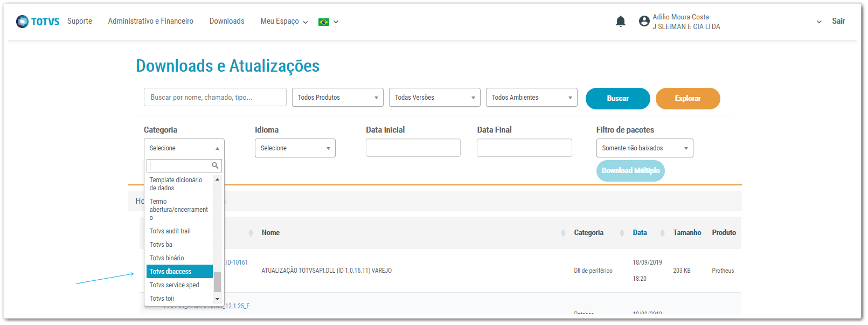Click the Produto column header
This screenshot has width=868, height=325.
(x=724, y=233)
